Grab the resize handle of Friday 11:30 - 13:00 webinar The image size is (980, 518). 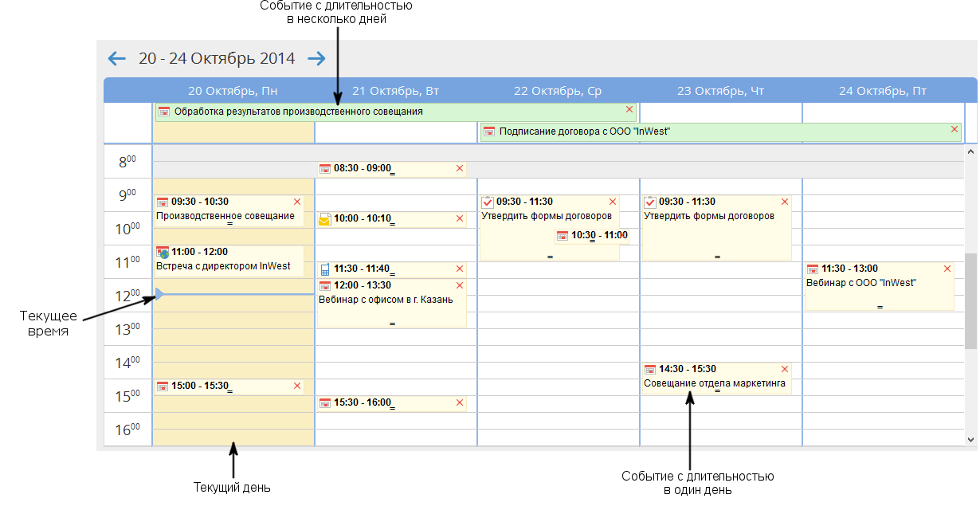[880, 307]
